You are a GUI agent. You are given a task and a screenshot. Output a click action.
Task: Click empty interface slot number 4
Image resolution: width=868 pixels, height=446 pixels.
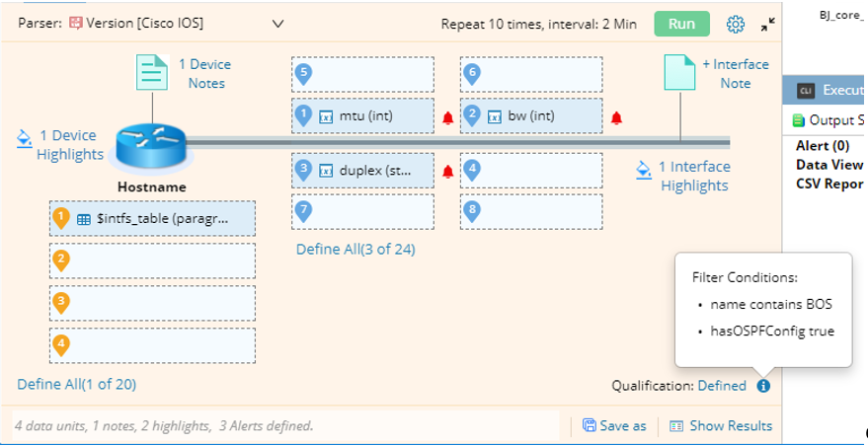click(531, 171)
